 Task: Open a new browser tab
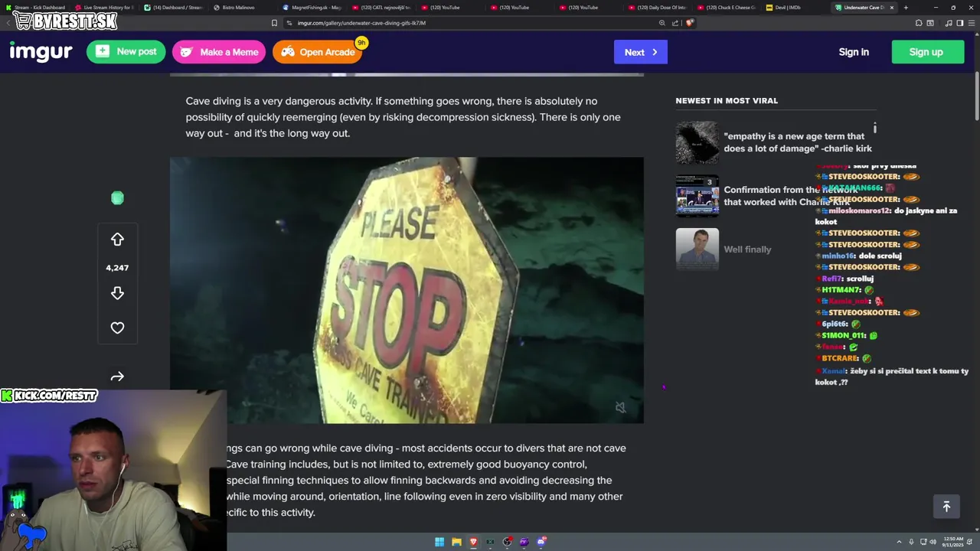pyautogui.click(x=906, y=8)
